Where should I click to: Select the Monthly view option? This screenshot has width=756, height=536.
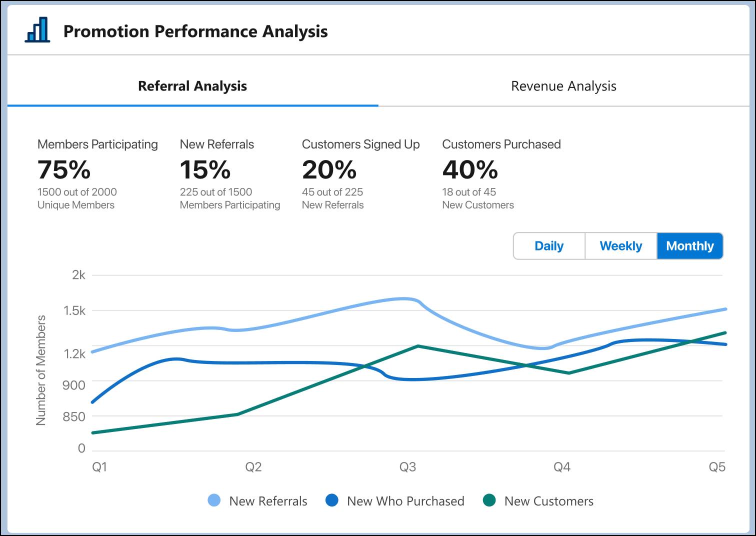[690, 245]
